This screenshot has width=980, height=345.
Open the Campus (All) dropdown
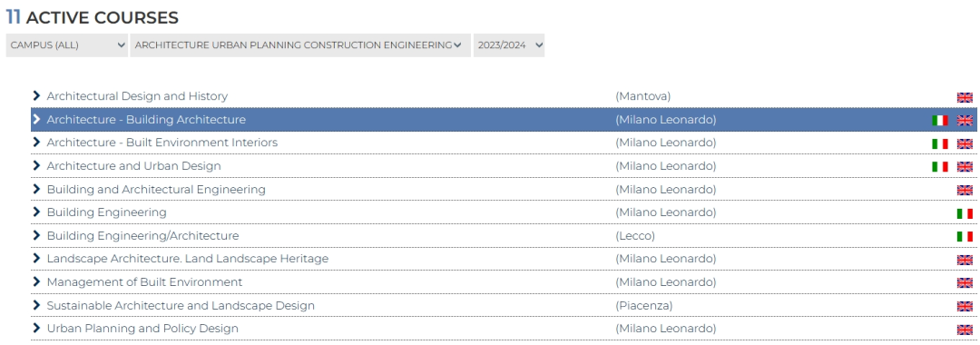(x=67, y=45)
